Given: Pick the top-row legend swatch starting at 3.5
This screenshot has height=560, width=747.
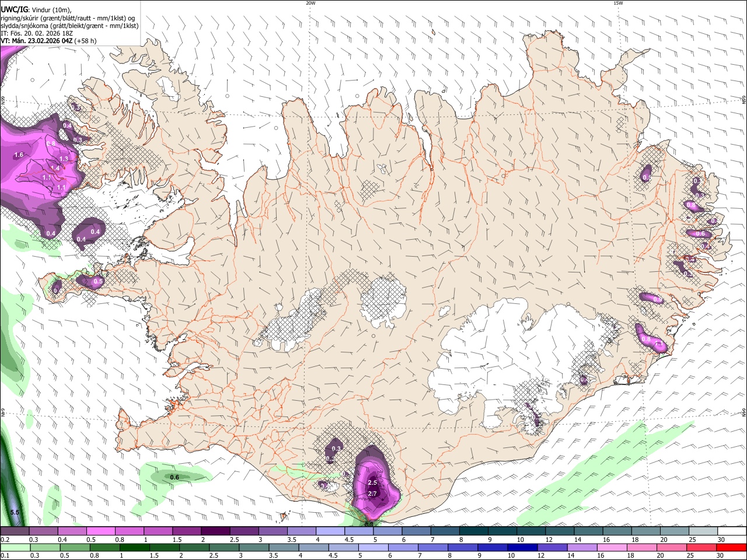Looking at the screenshot, I should (301, 531).
